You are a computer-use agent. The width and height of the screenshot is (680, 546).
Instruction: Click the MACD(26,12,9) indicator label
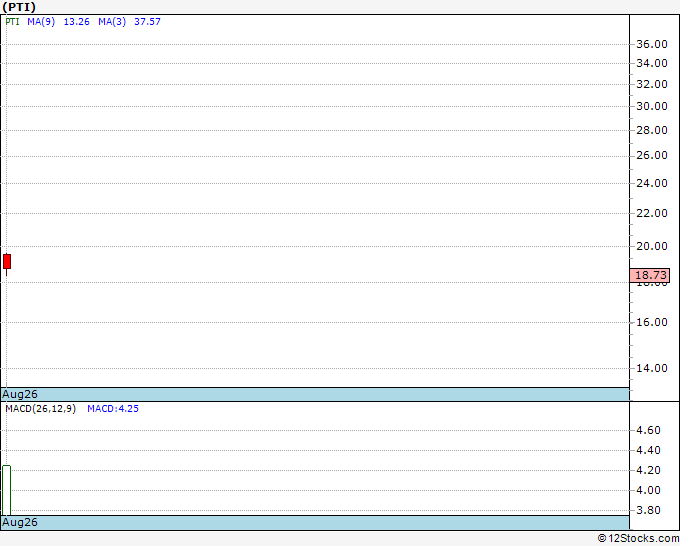point(41,409)
